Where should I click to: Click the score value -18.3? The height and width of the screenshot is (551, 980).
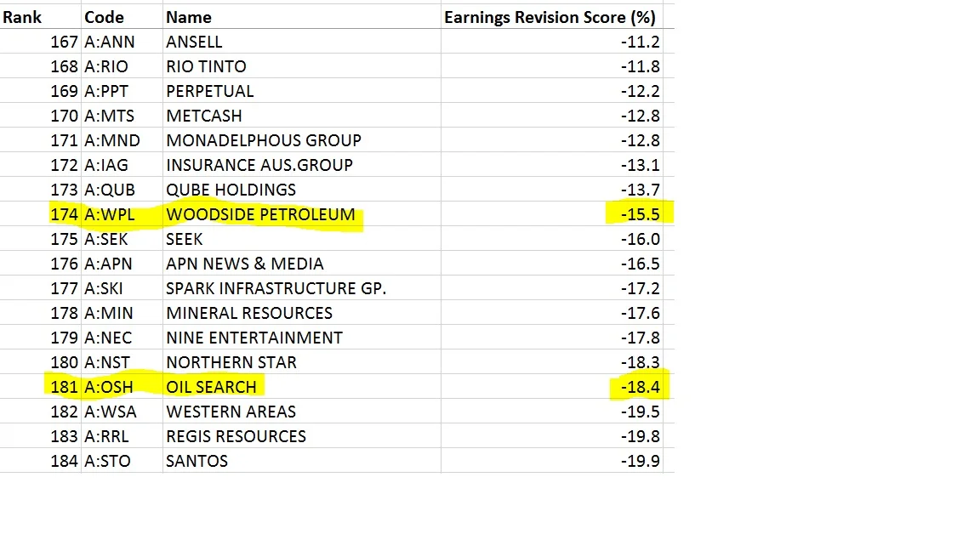640,362
